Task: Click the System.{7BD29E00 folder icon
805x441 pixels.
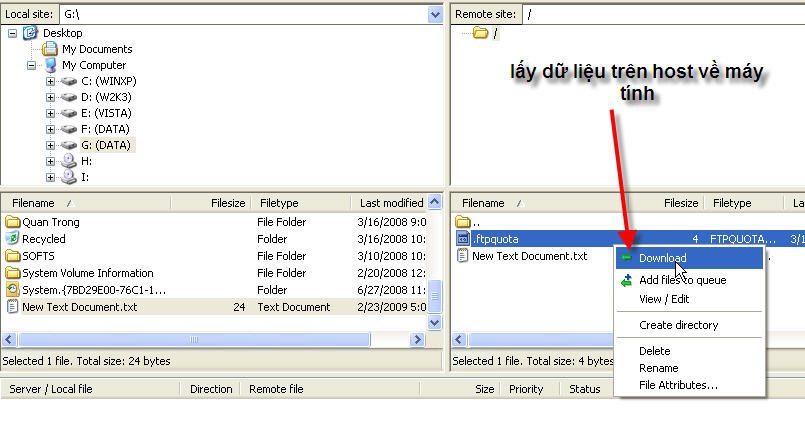Action: (12, 290)
